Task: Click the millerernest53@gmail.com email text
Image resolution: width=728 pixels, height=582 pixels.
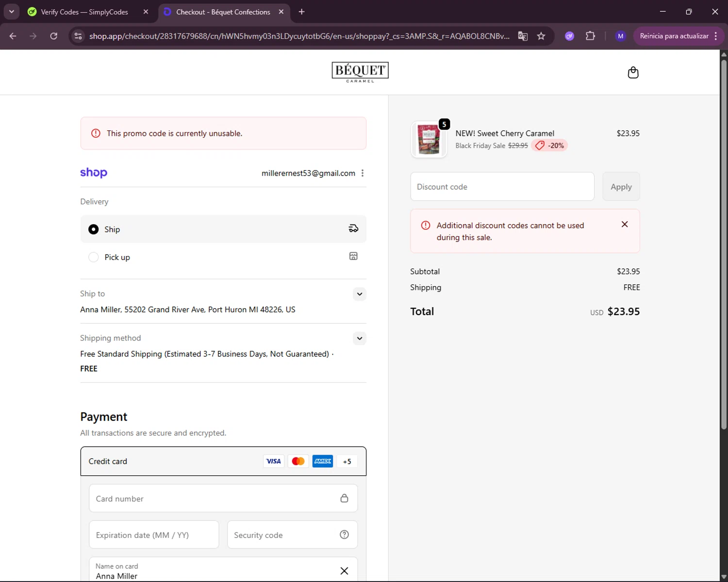Action: (x=308, y=173)
